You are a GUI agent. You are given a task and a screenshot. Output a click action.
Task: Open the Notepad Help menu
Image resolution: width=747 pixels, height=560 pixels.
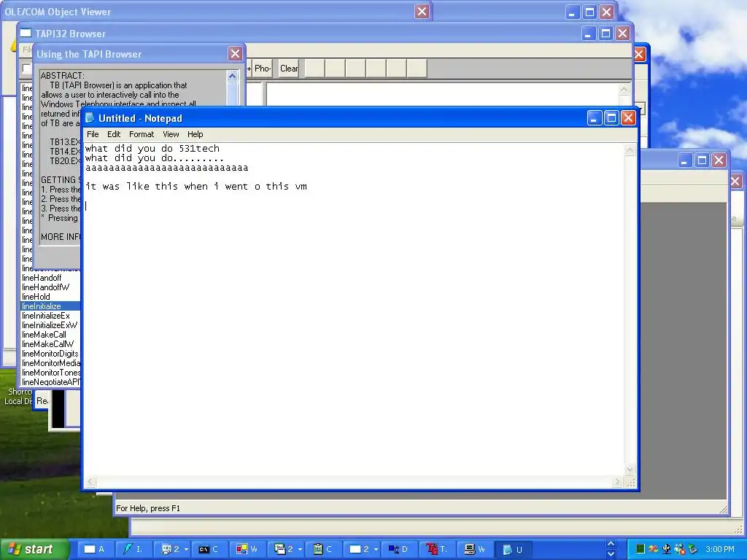[x=195, y=134]
